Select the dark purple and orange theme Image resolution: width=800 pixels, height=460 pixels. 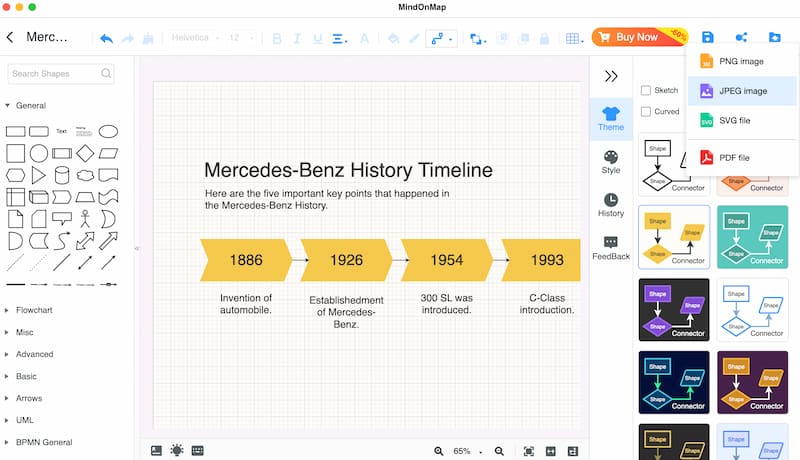click(x=753, y=382)
